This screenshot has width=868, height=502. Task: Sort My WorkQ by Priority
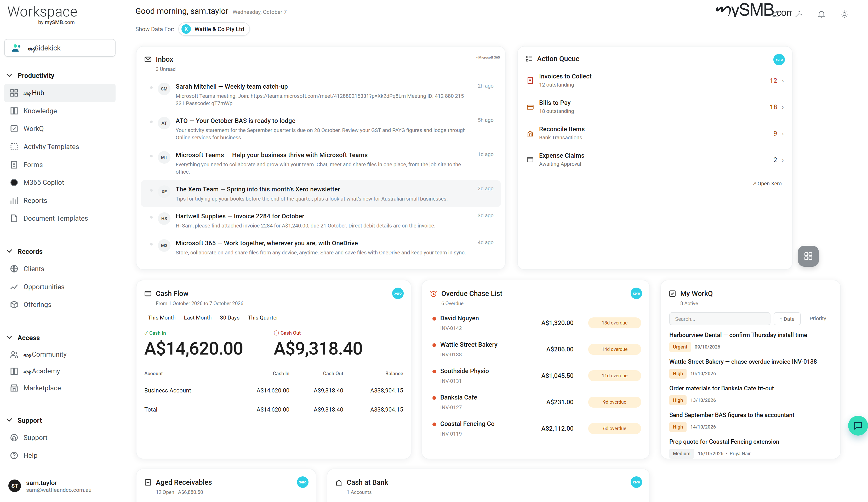(818, 319)
